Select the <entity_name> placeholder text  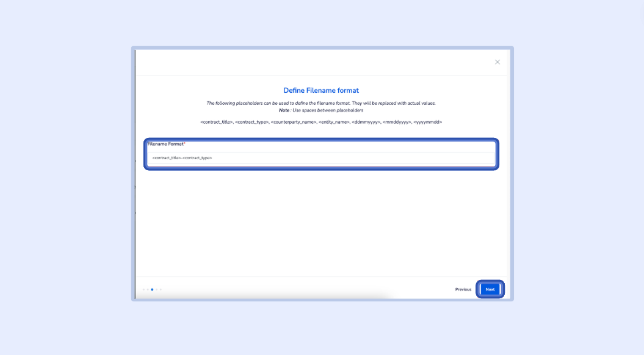(334, 122)
